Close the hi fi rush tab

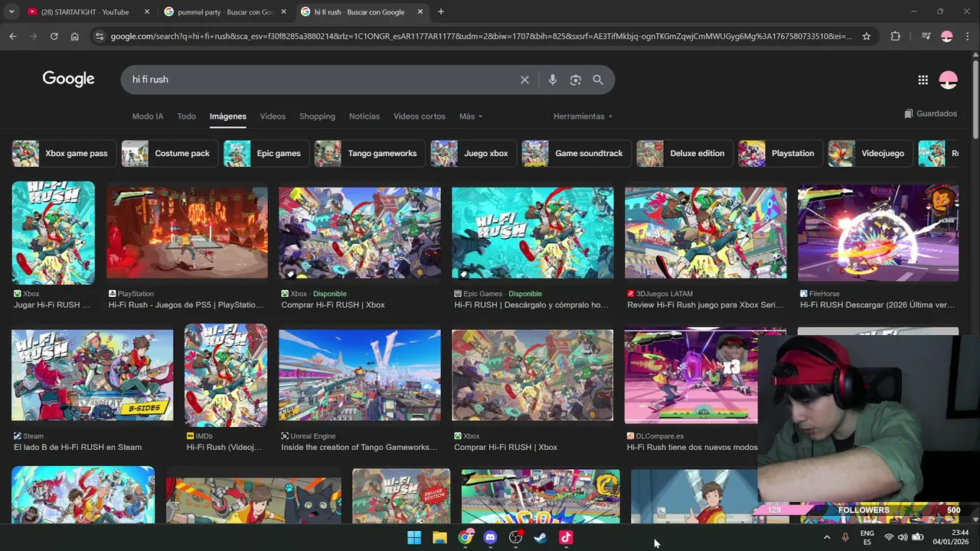click(420, 11)
